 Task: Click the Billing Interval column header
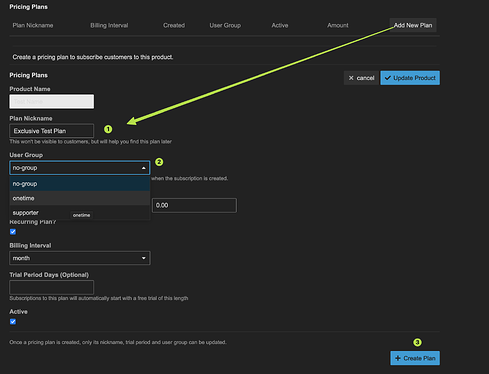click(x=109, y=25)
